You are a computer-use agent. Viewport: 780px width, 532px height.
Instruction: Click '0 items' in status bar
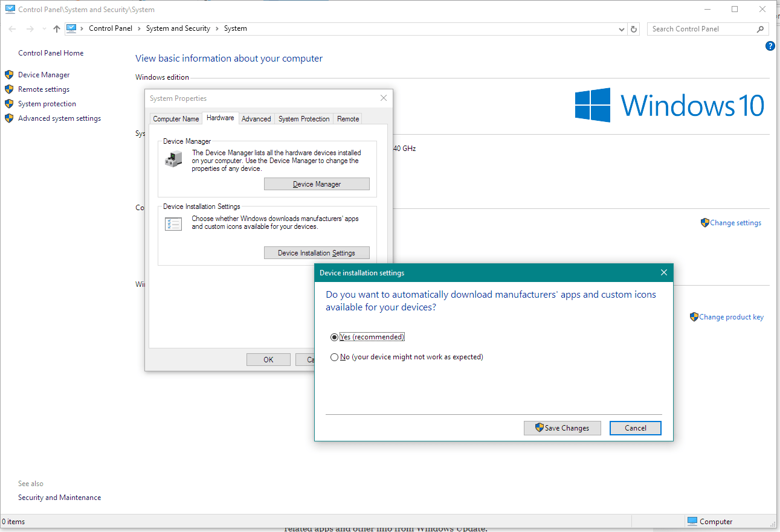[x=13, y=522]
